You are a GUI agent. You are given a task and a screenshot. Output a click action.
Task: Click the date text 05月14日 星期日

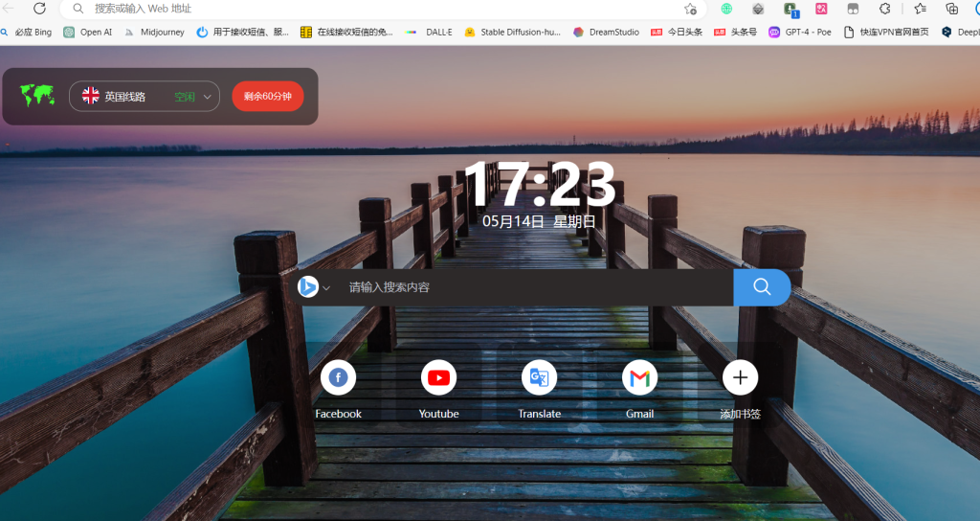click(x=539, y=221)
